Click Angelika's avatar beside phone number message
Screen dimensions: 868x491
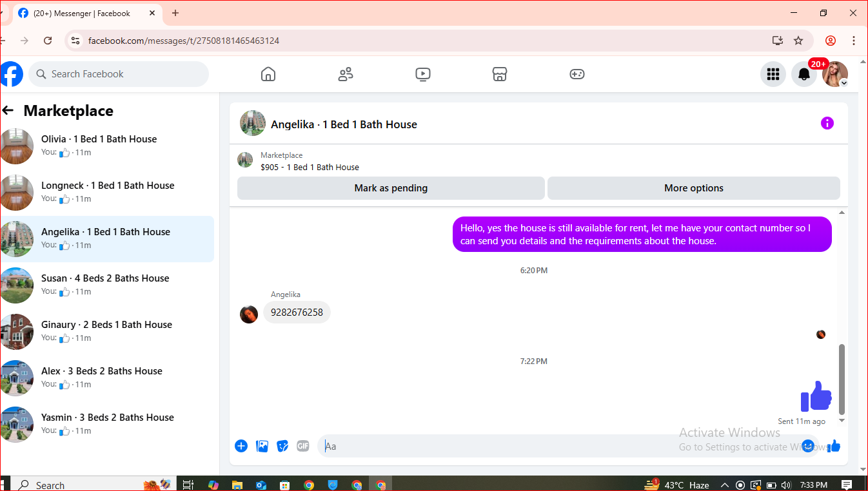click(249, 314)
